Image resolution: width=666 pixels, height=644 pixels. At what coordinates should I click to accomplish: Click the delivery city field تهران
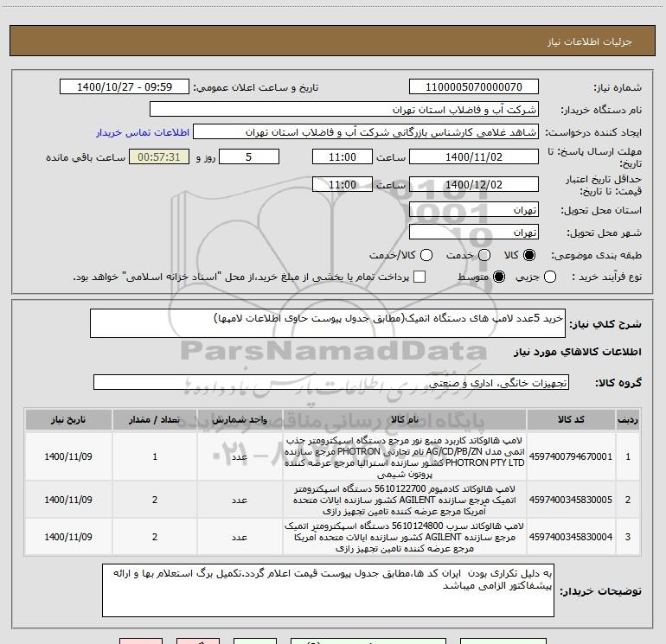474,233
